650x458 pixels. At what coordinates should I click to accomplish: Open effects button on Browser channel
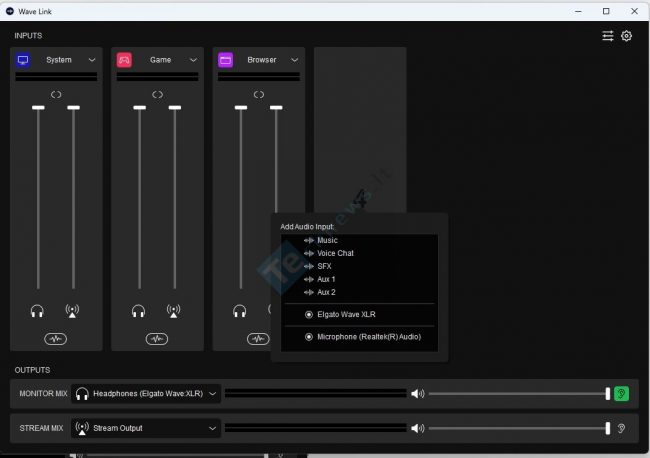[x=258, y=339]
